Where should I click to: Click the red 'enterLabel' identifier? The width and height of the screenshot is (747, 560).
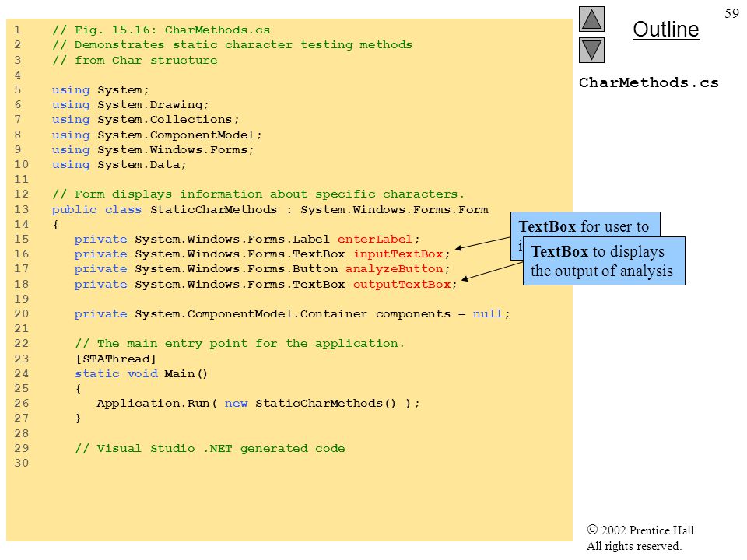tap(374, 239)
